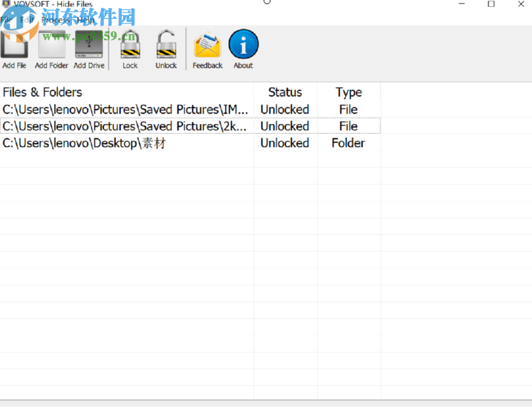Sort by the Type column header
The image size is (532, 407).
349,92
